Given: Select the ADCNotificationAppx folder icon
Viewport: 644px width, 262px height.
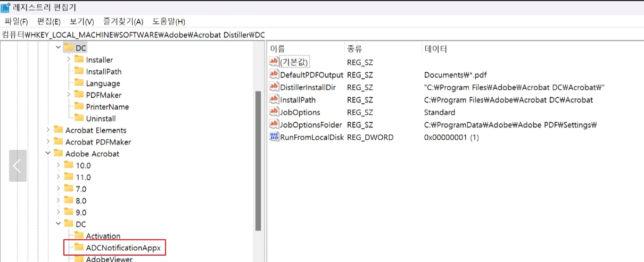Looking at the screenshot, I should coord(79,247).
